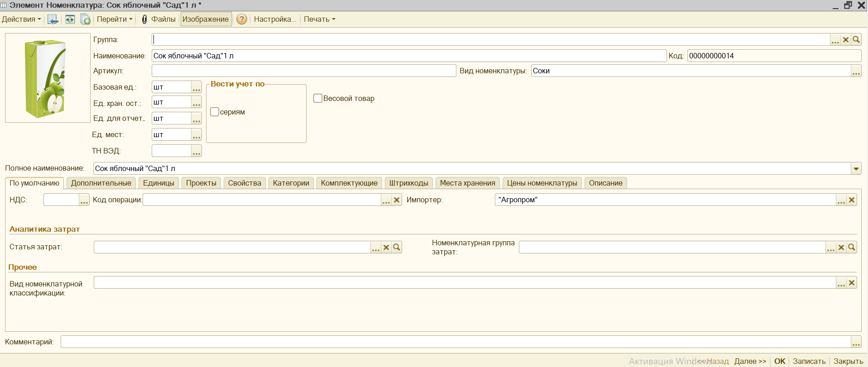Open the Цены номенклатуры tab
Viewport: 868px width, 367px height.
(x=542, y=183)
